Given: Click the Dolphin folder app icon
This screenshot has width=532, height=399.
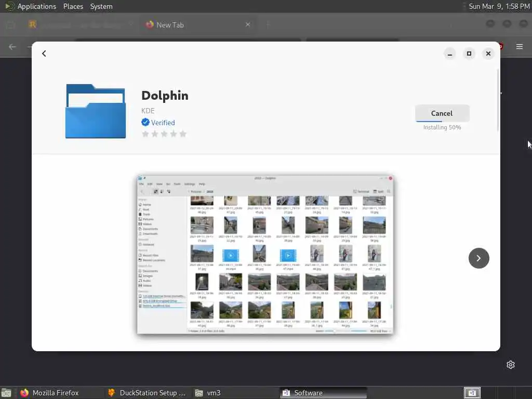Looking at the screenshot, I should pos(96,111).
